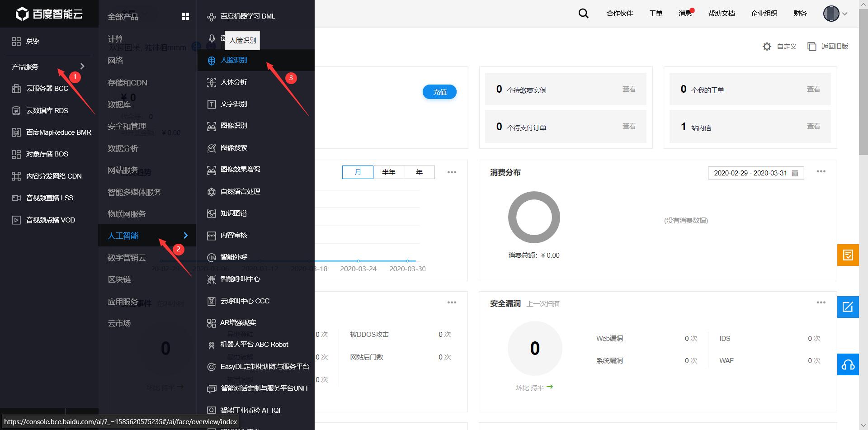Select the 存储和CDN category
Image resolution: width=868 pixels, height=430 pixels.
127,83
